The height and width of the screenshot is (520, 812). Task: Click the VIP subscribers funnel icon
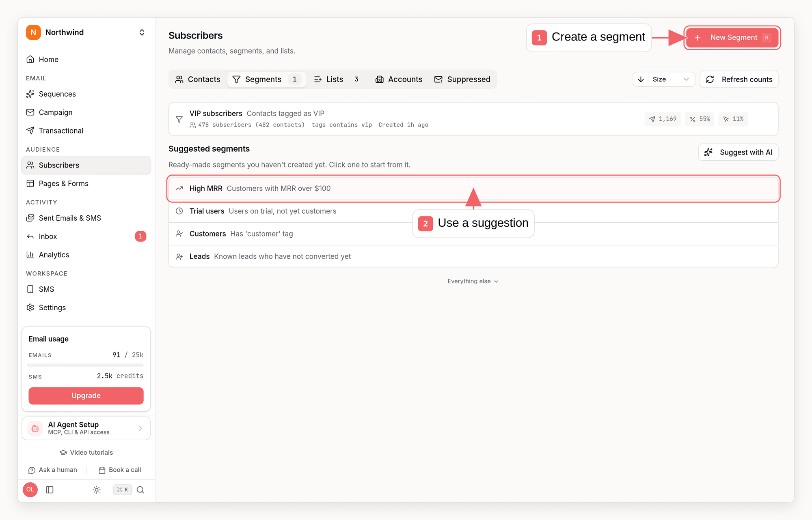179,119
